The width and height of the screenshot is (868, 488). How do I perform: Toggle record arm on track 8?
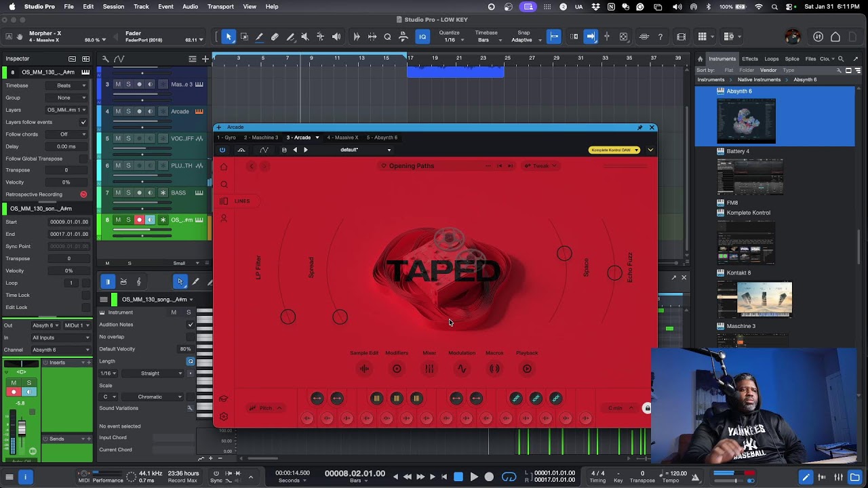[x=139, y=220]
